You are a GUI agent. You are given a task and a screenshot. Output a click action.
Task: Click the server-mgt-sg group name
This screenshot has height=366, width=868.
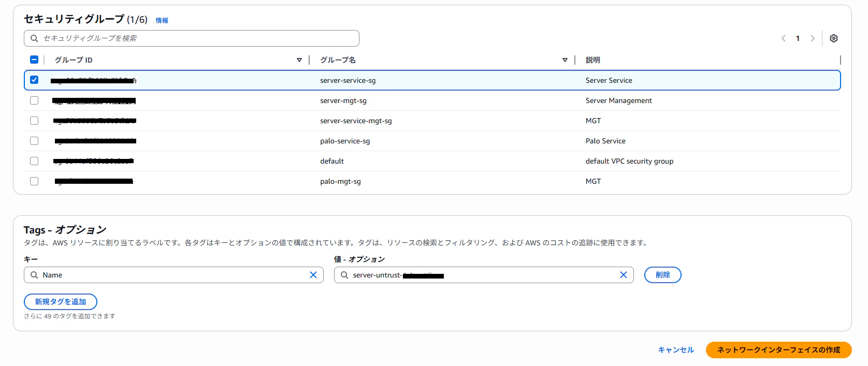click(343, 100)
